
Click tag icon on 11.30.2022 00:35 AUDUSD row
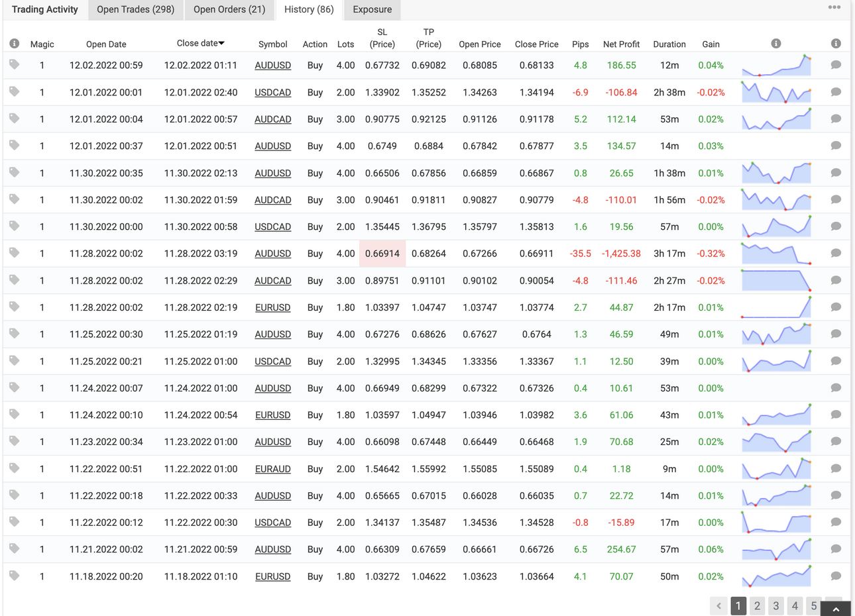(14, 172)
